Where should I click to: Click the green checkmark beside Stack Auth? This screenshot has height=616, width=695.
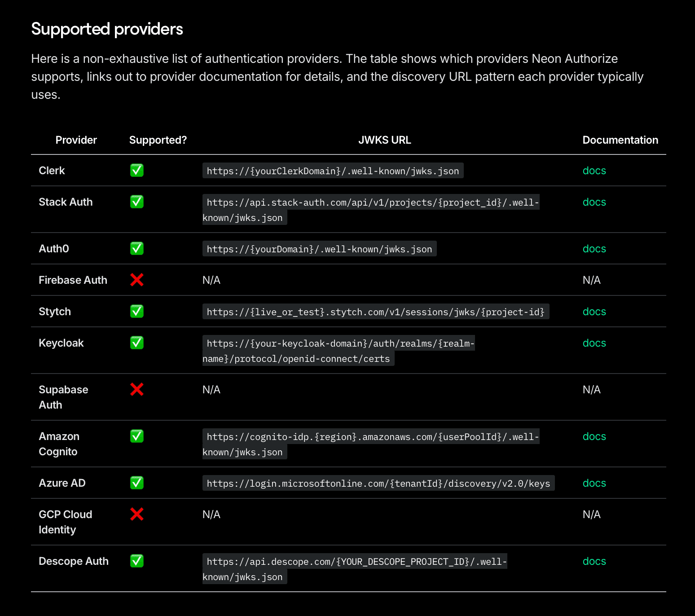[x=137, y=202]
